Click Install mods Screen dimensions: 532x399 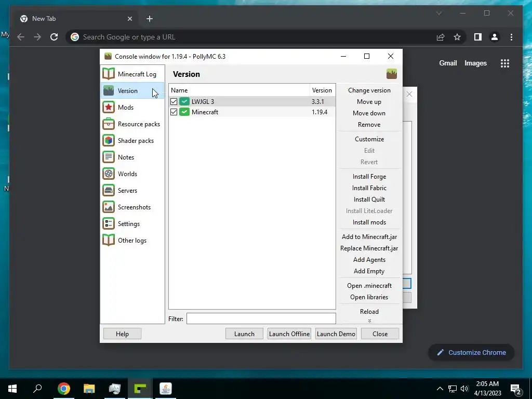(369, 222)
